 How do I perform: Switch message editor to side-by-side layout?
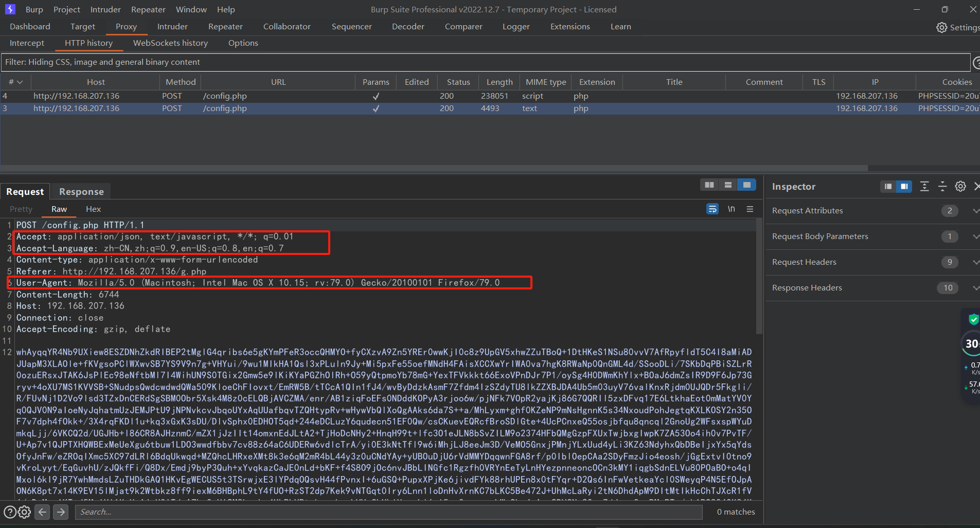tap(709, 185)
